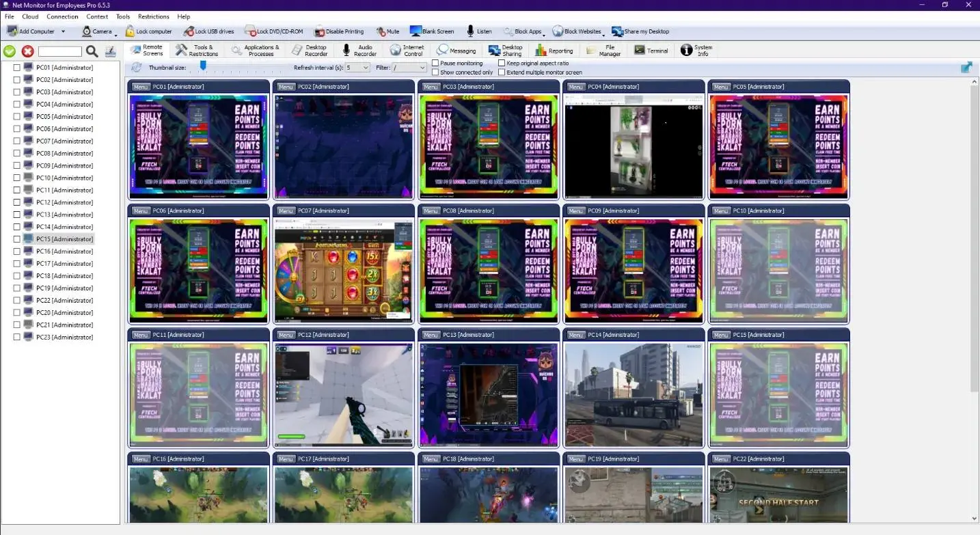Click the magnifier search icon

point(92,51)
